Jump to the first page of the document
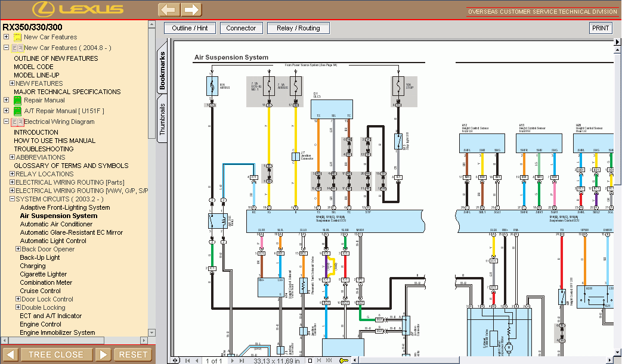 click(x=186, y=360)
